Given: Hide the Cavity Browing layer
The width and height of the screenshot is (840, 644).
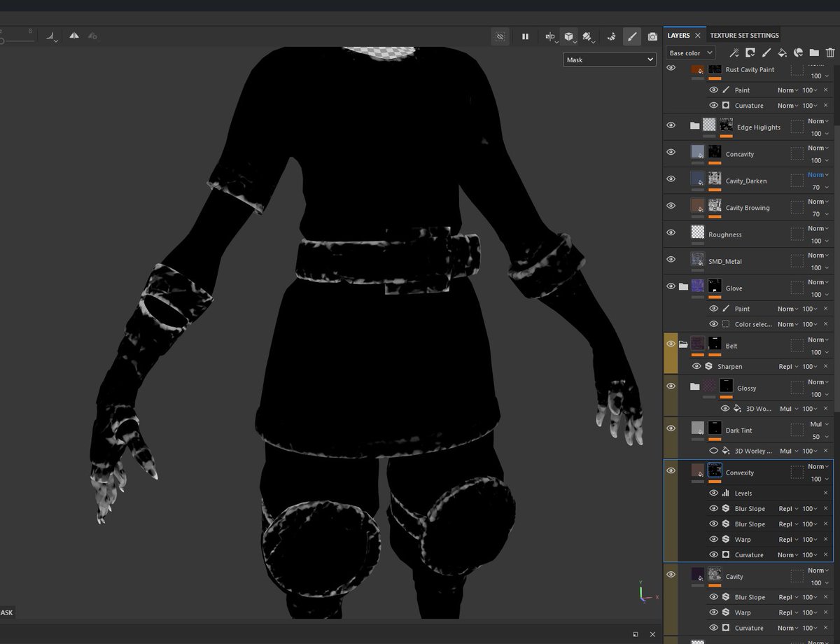Looking at the screenshot, I should 671,205.
